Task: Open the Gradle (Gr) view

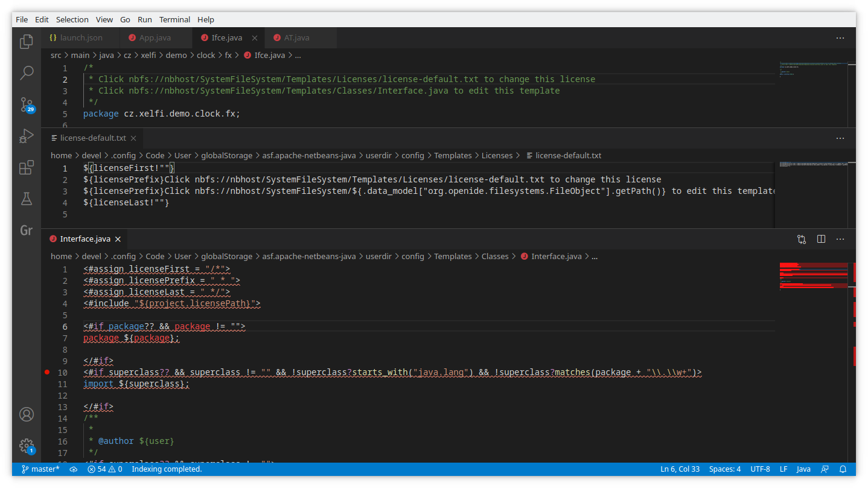Action: [x=27, y=230]
